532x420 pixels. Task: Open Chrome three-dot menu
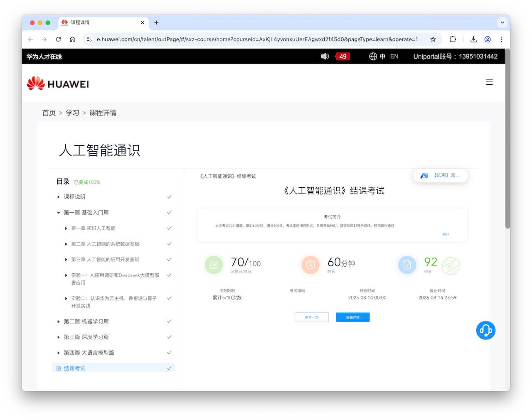[x=502, y=39]
